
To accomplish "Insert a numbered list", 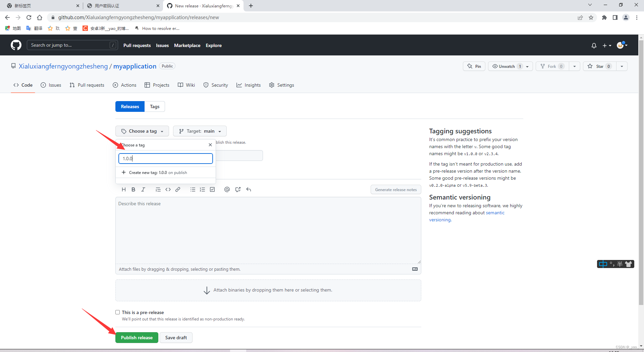I will (203, 189).
